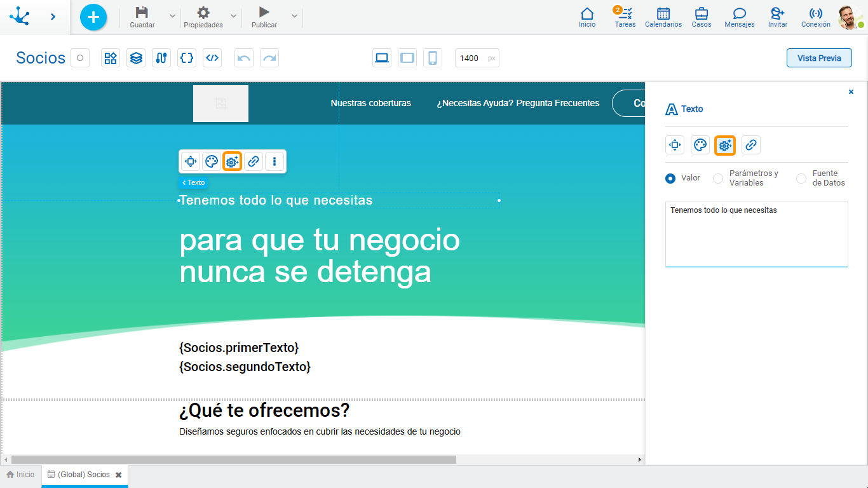
Task: Click the Deyel logo icon
Action: tap(20, 16)
